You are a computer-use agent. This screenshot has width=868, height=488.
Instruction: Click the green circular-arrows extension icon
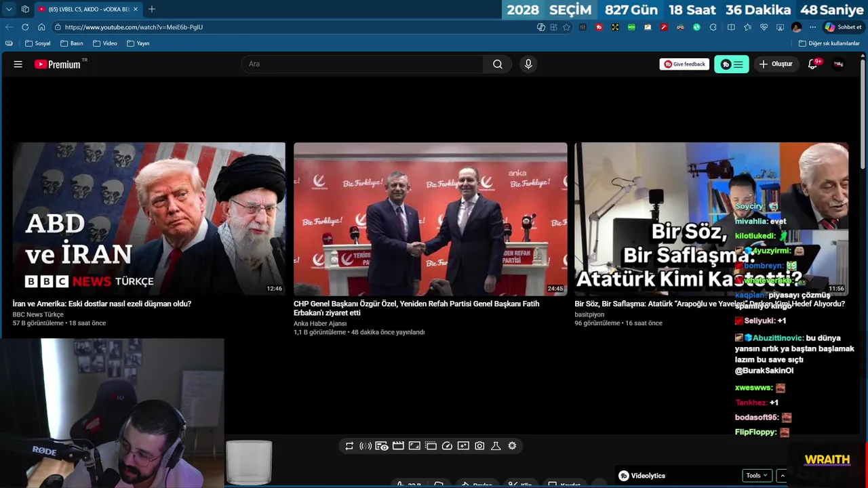pyautogui.click(x=696, y=27)
